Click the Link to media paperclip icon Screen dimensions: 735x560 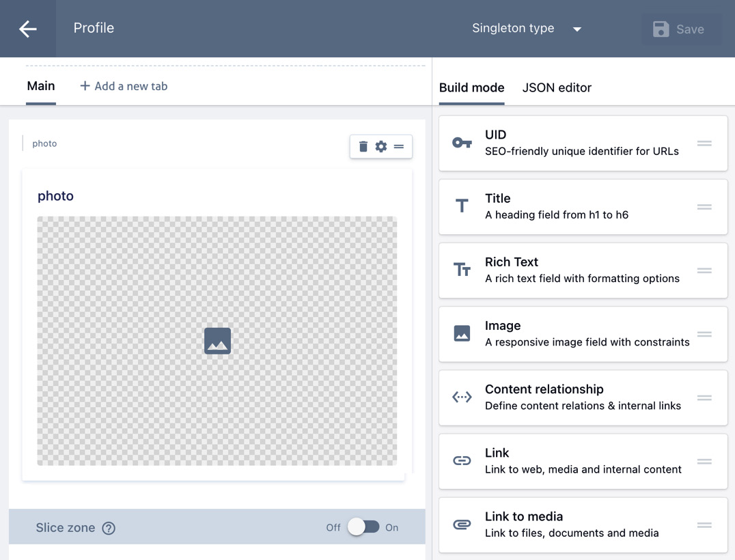coord(462,524)
